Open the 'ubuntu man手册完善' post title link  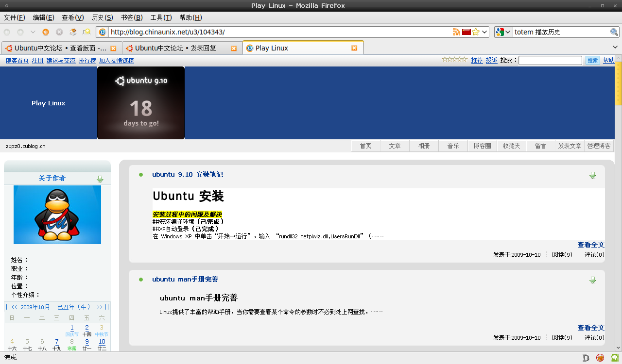click(x=185, y=280)
